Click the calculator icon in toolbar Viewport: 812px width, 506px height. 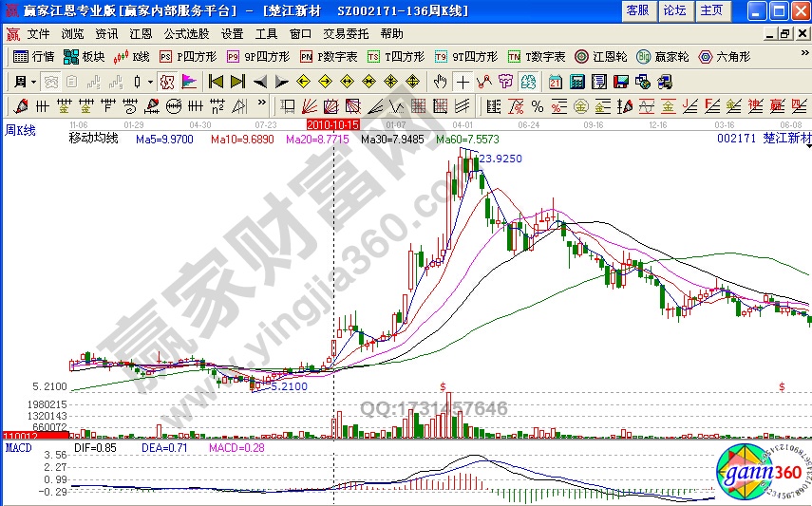click(576, 81)
